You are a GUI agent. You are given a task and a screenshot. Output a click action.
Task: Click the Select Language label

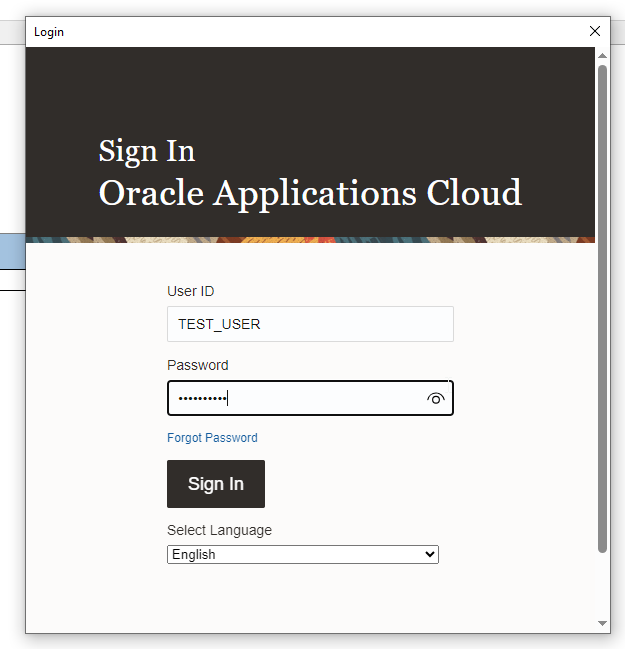coord(219,530)
